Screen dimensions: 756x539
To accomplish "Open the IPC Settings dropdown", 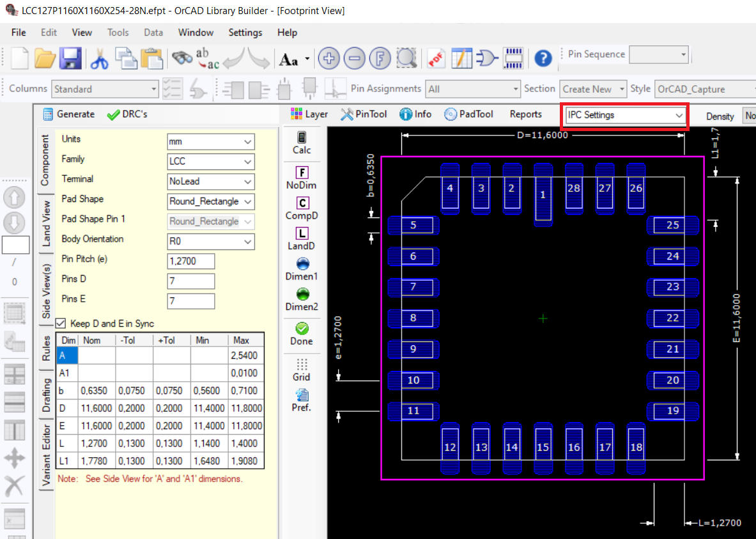I will 623,115.
